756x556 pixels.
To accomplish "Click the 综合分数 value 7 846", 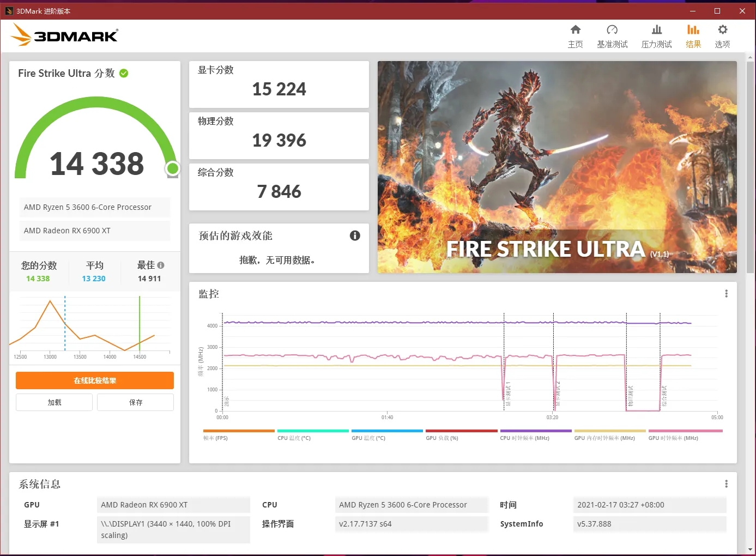I will click(279, 191).
